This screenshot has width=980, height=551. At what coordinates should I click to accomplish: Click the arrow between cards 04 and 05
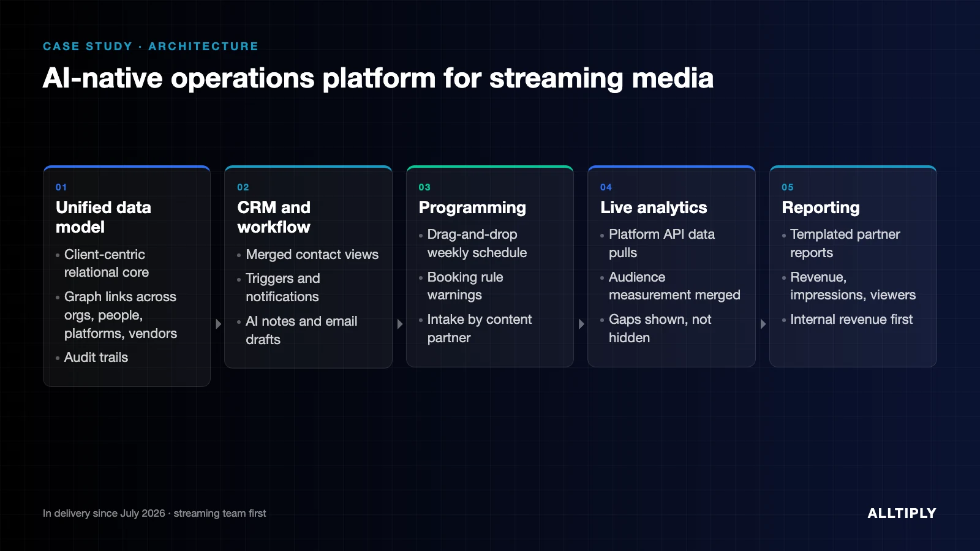[763, 324]
